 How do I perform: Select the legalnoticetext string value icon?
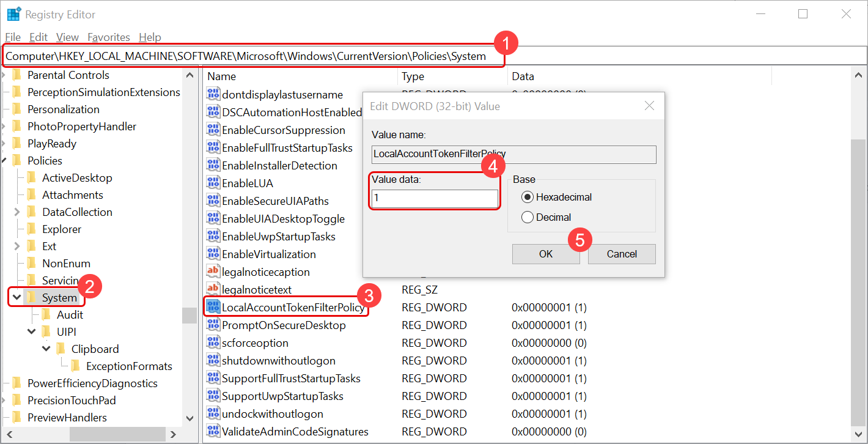(213, 289)
